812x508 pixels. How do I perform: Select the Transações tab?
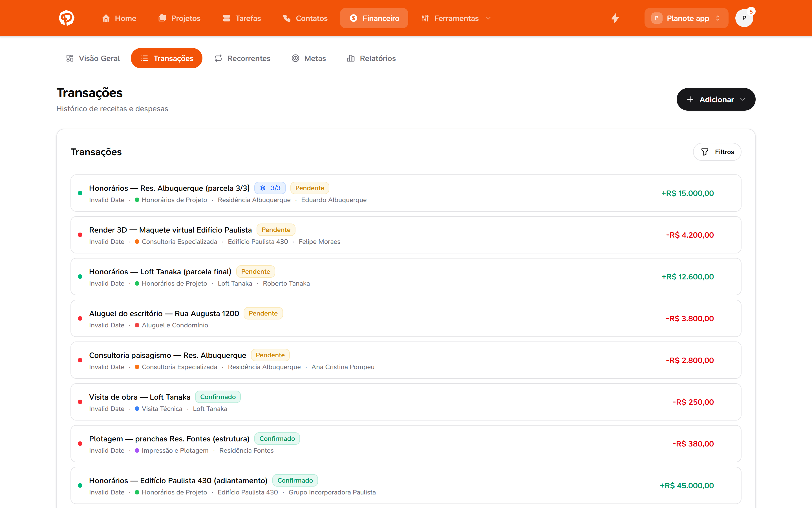tap(166, 58)
